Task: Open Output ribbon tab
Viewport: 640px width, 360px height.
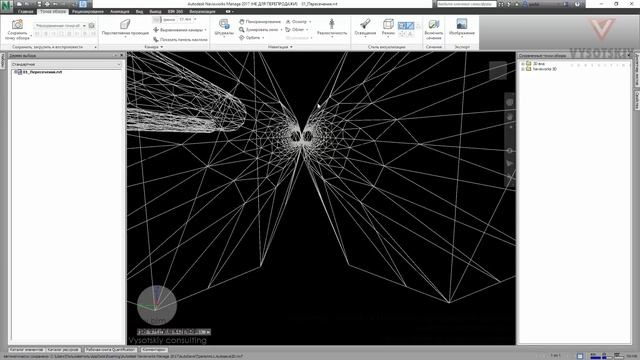Action: click(x=155, y=11)
